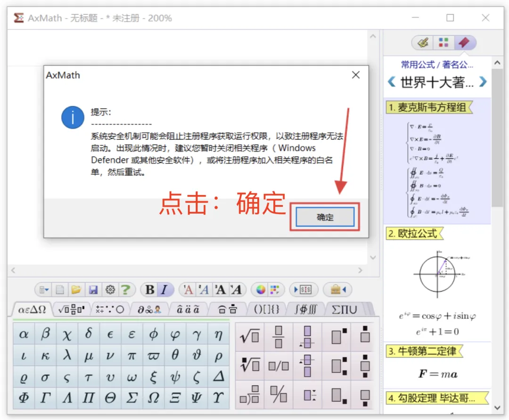Open the color grid palette icon

pos(275,289)
